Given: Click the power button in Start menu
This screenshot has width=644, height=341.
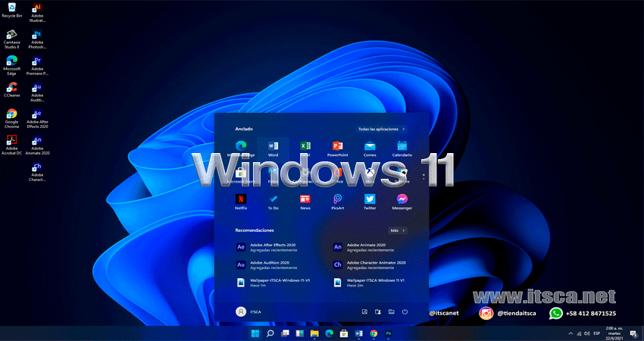Looking at the screenshot, I should (405, 311).
